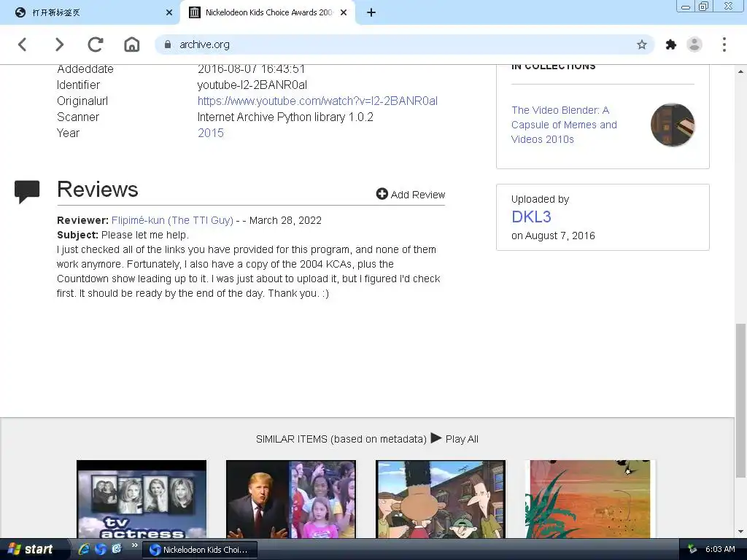Open the browser home page
Screen dimensions: 747x560
point(132,44)
